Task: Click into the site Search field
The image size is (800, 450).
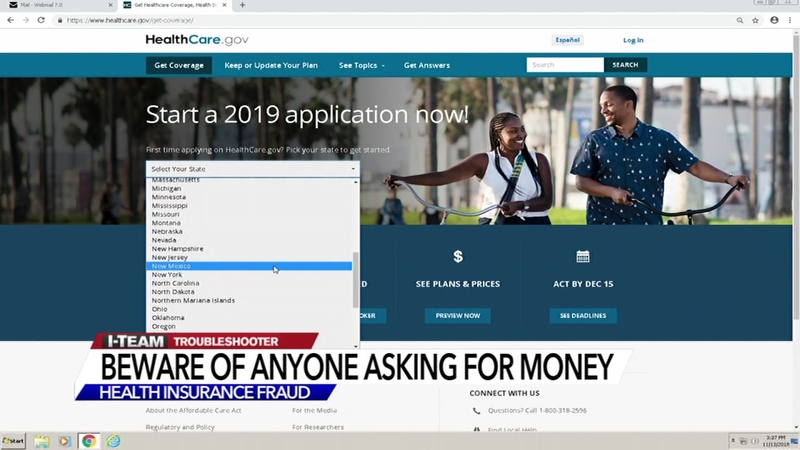Action: click(x=565, y=65)
